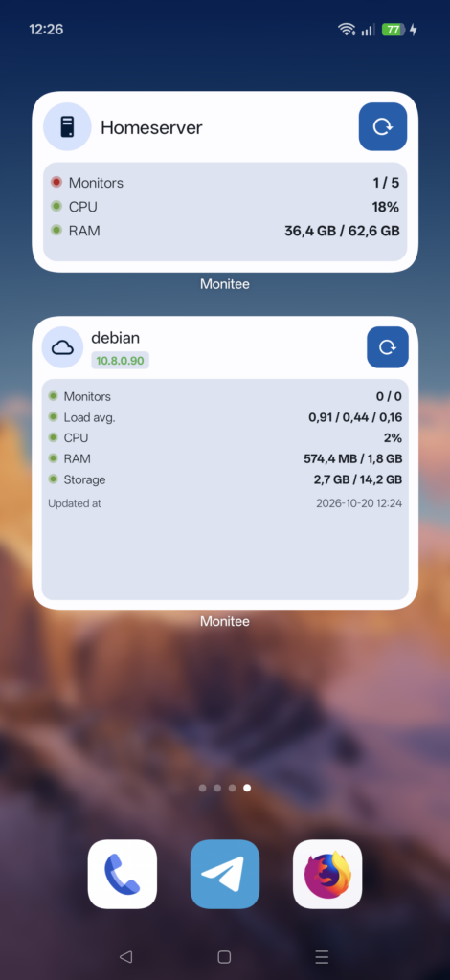Tap RAM value 36,4 GB / 62,6 GB

pyautogui.click(x=342, y=231)
